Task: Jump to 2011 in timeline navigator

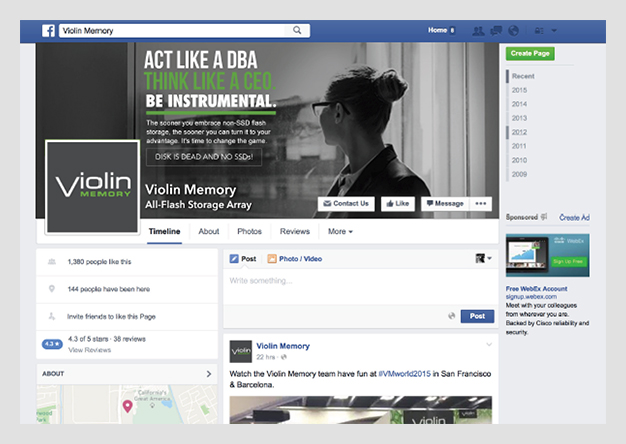Action: tap(519, 146)
